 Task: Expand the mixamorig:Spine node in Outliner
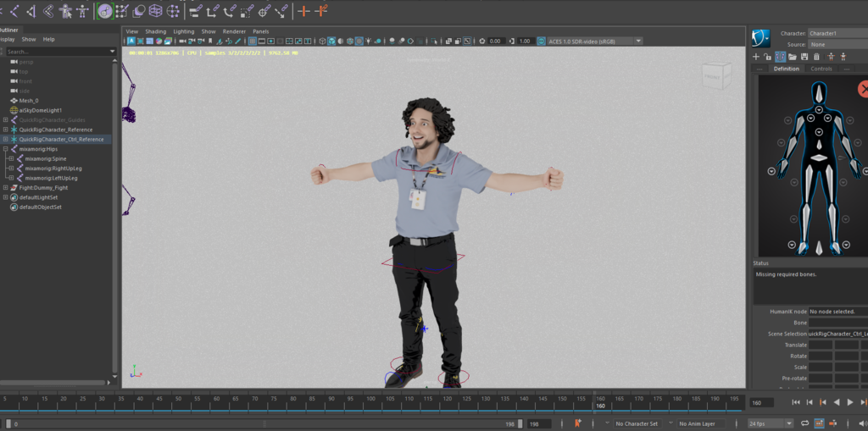coord(10,159)
